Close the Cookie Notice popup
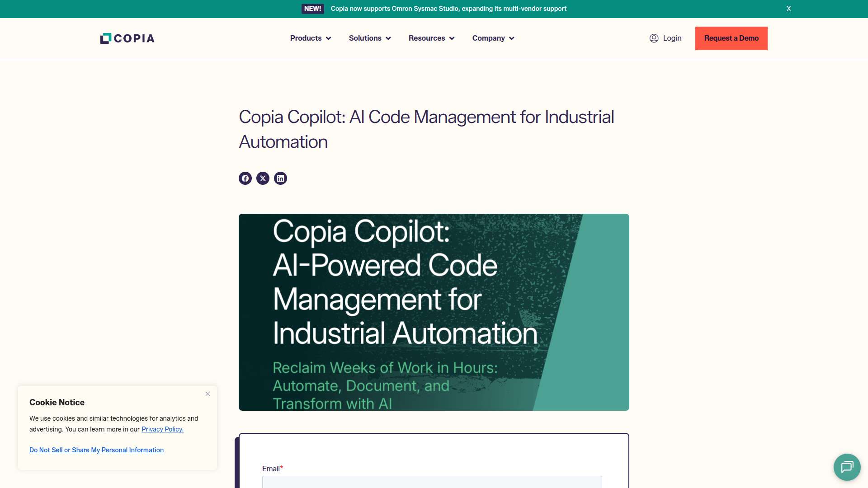 208,394
